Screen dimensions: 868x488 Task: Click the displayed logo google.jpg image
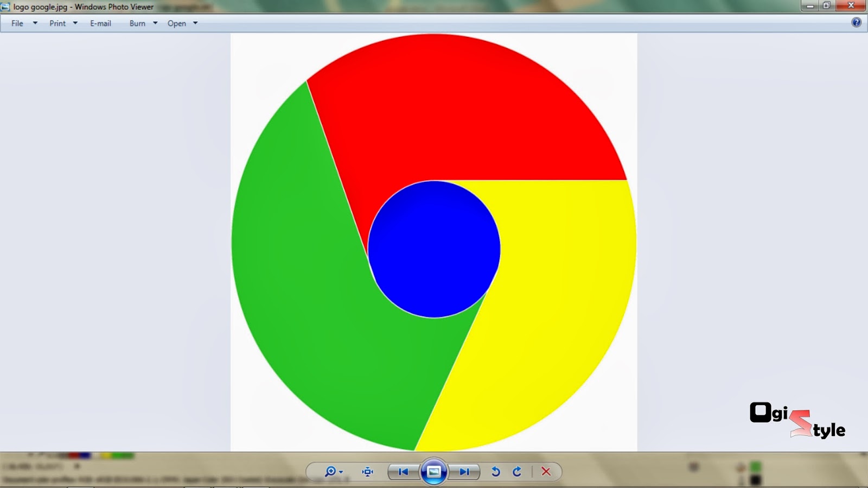(433, 242)
